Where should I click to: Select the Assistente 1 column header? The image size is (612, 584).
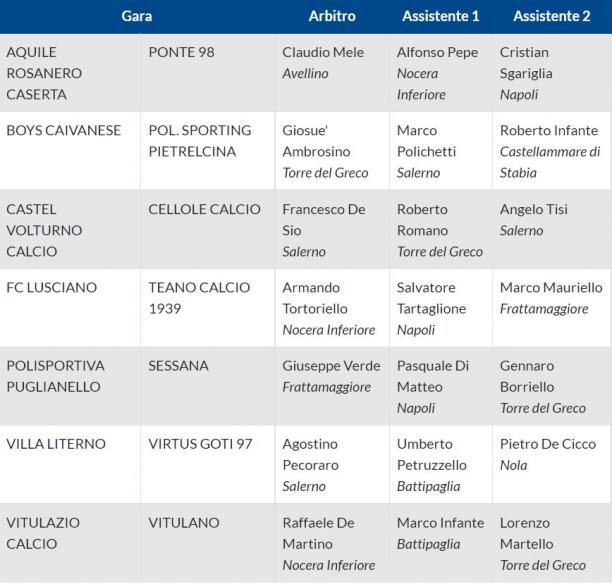(x=441, y=16)
